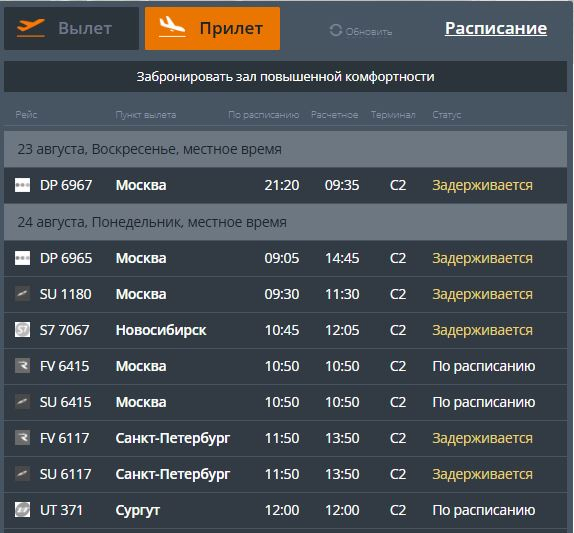Click Задерживается status of DP 6965

point(482,258)
